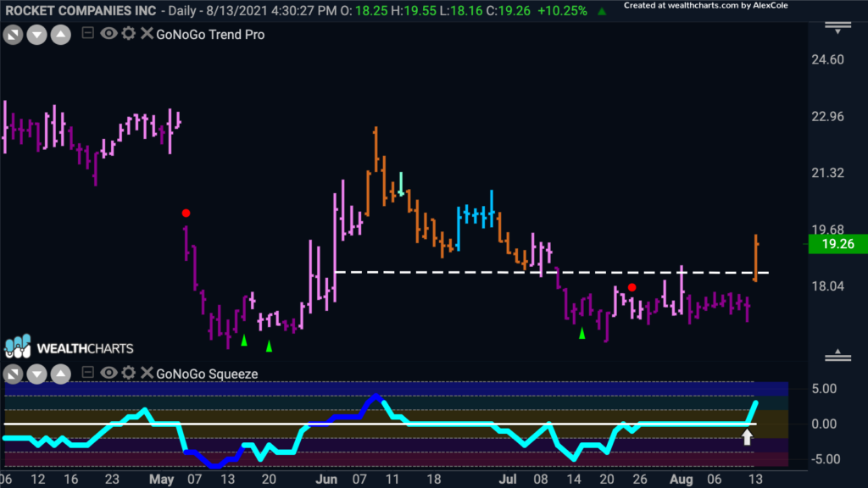Click the 21.32 price axis label

point(827,173)
